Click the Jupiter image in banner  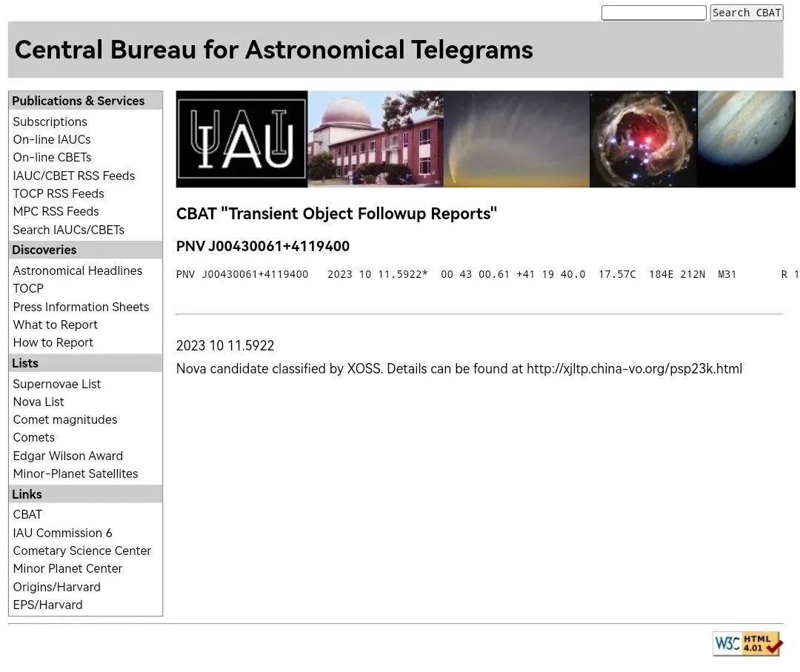coord(747,139)
